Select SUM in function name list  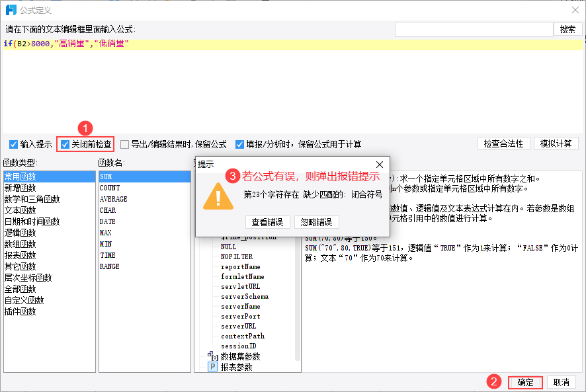tap(145, 176)
